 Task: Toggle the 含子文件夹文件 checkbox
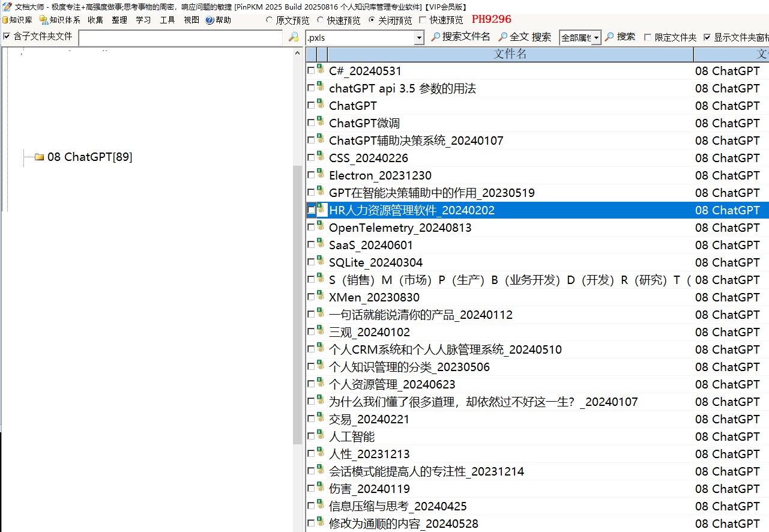coord(7,37)
